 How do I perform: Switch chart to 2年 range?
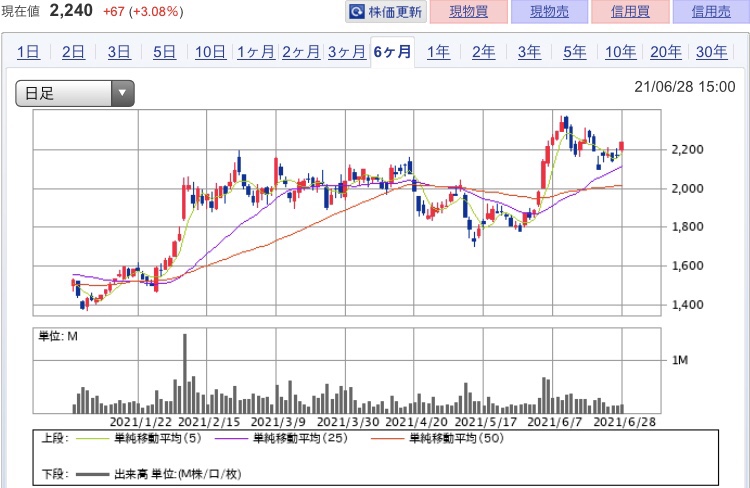(x=484, y=52)
